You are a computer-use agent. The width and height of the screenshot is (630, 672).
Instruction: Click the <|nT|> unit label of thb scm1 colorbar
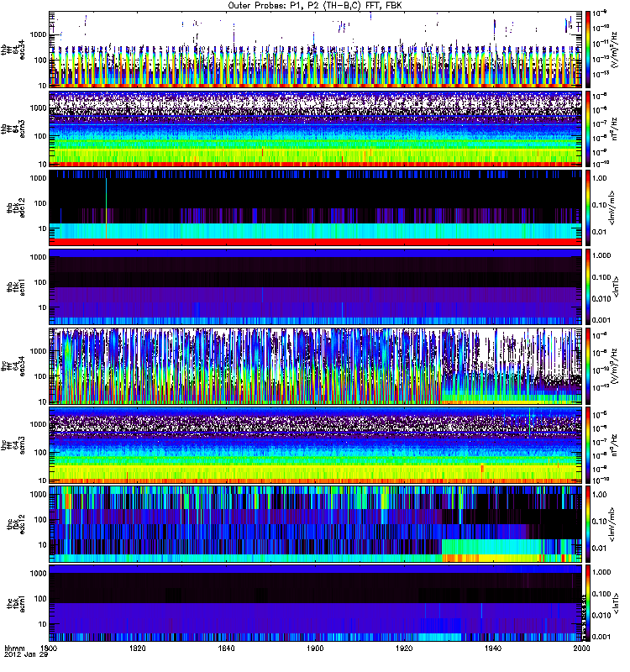(x=616, y=286)
